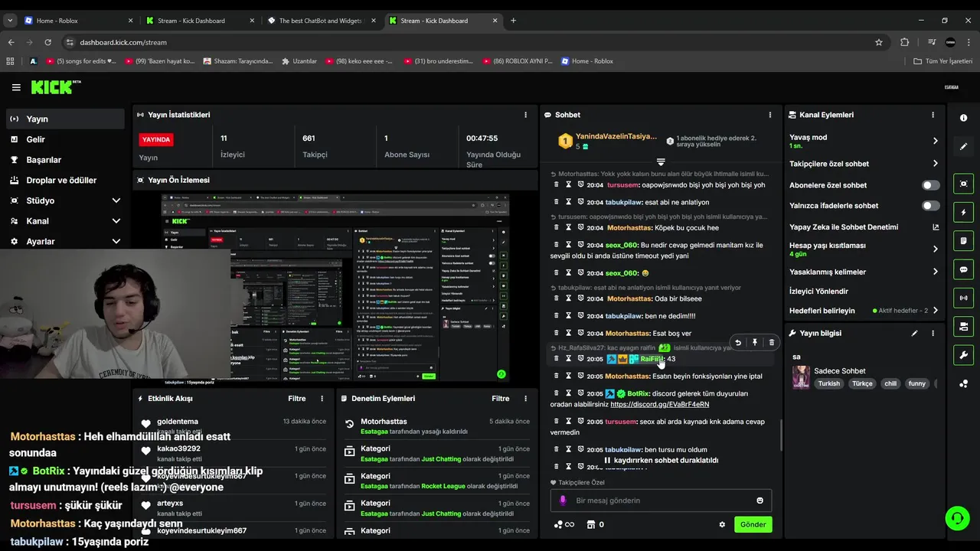Open Yayın bilgisi three-dot menu
The image size is (980, 551).
coord(933,334)
